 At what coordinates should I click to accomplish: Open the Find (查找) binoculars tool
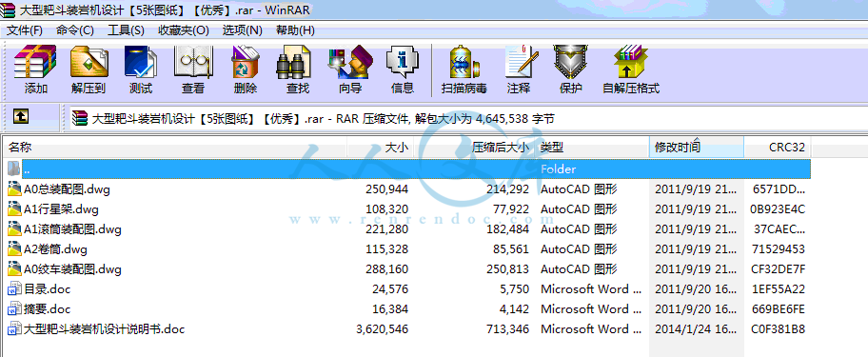tap(297, 69)
